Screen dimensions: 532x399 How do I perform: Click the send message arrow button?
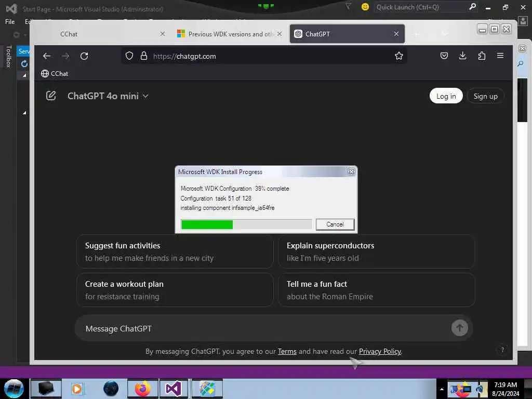click(459, 328)
